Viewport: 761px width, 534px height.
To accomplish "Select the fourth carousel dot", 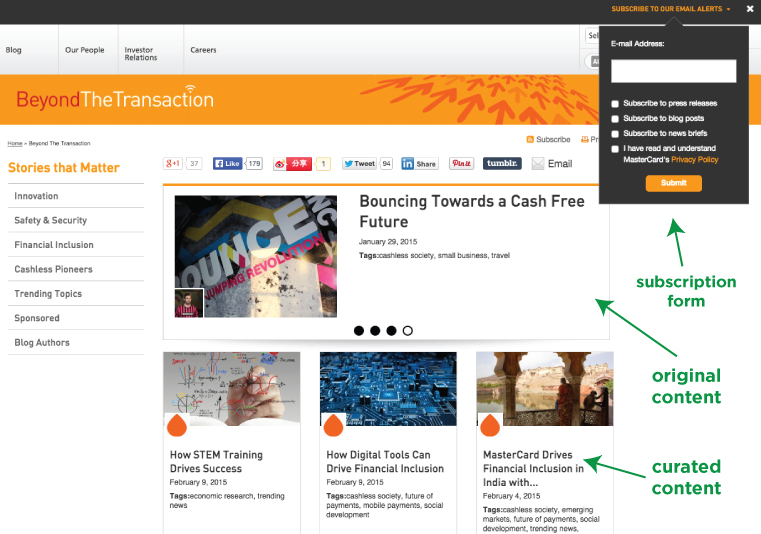I will pyautogui.click(x=408, y=331).
